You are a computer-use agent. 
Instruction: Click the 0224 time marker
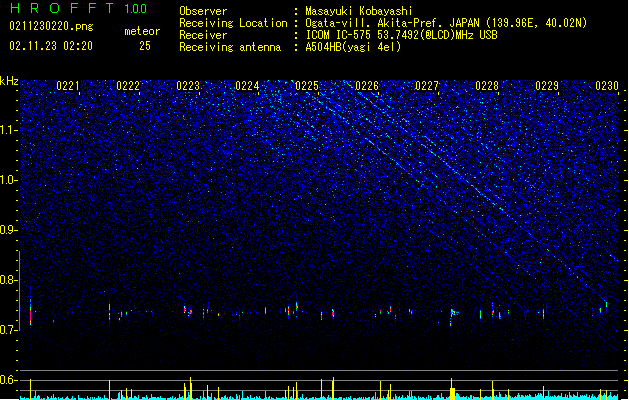pos(247,85)
